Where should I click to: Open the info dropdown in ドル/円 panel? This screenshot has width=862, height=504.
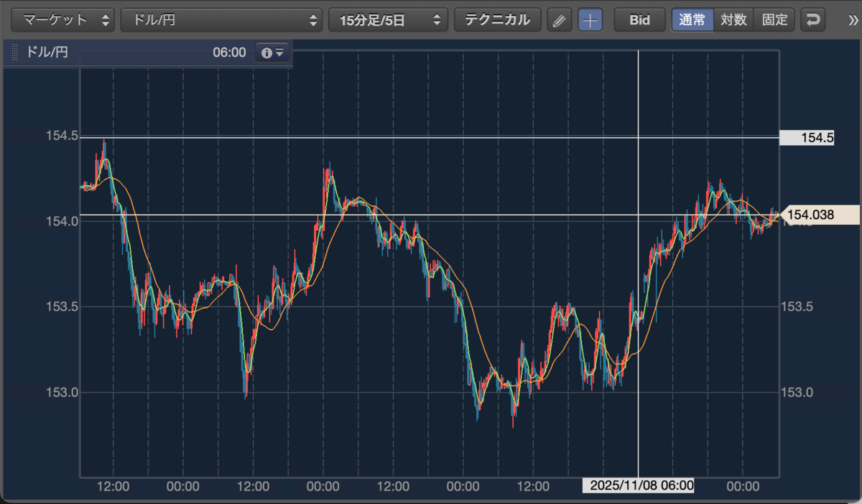273,52
